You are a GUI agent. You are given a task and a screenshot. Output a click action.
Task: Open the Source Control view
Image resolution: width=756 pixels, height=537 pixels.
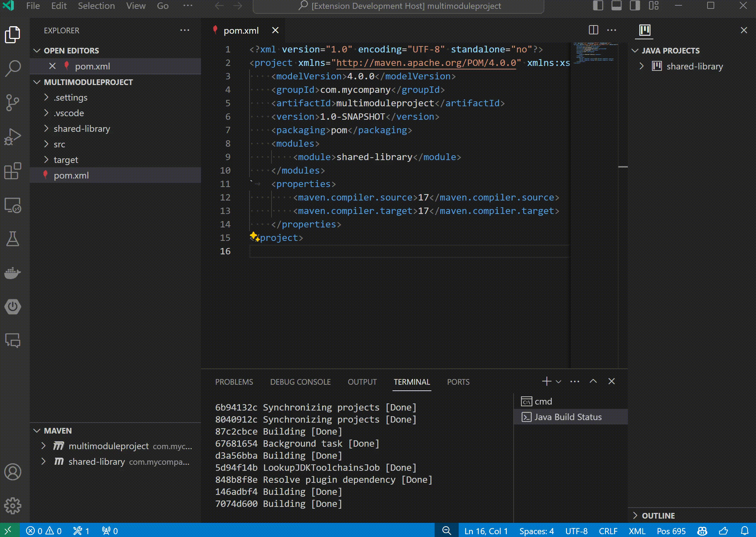coord(13,103)
